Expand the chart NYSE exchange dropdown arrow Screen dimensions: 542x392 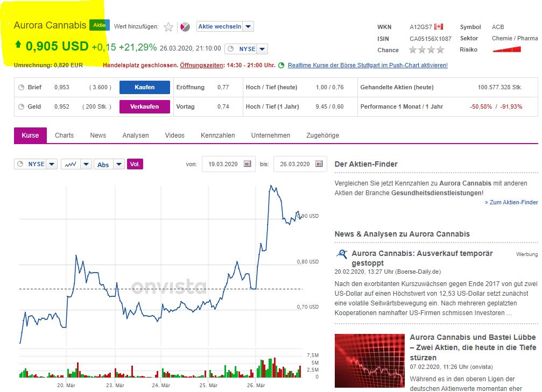click(52, 164)
